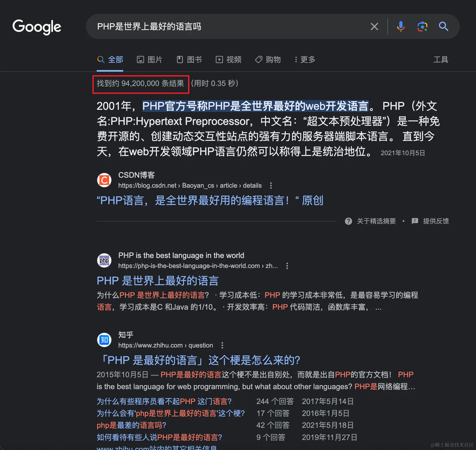
Task: Click the '42 个回答' count
Action: pyautogui.click(x=273, y=425)
